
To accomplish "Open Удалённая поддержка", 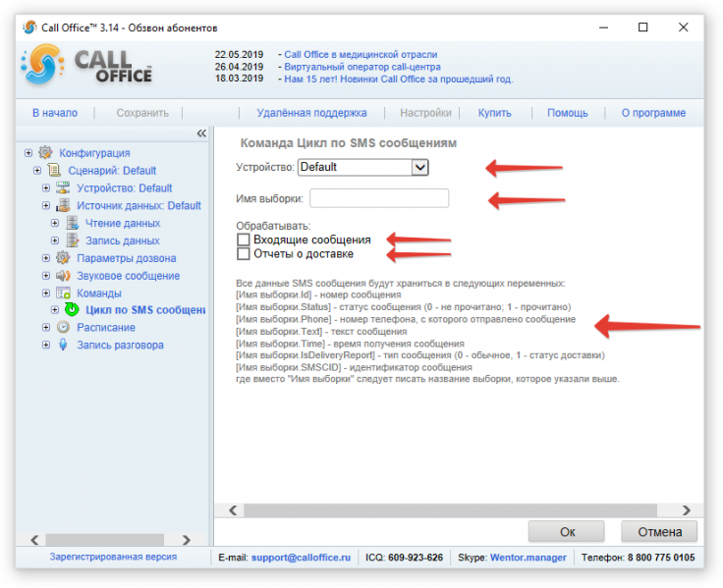I will tap(311, 113).
